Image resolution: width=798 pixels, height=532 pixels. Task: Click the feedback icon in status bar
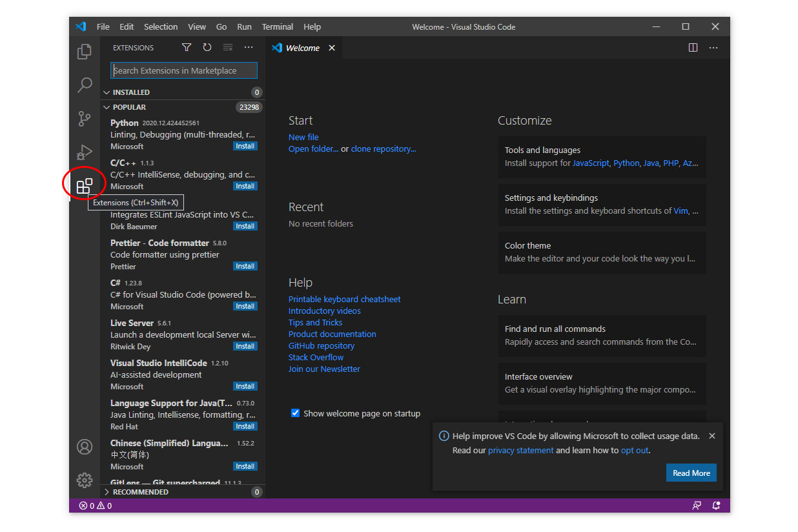(x=697, y=506)
